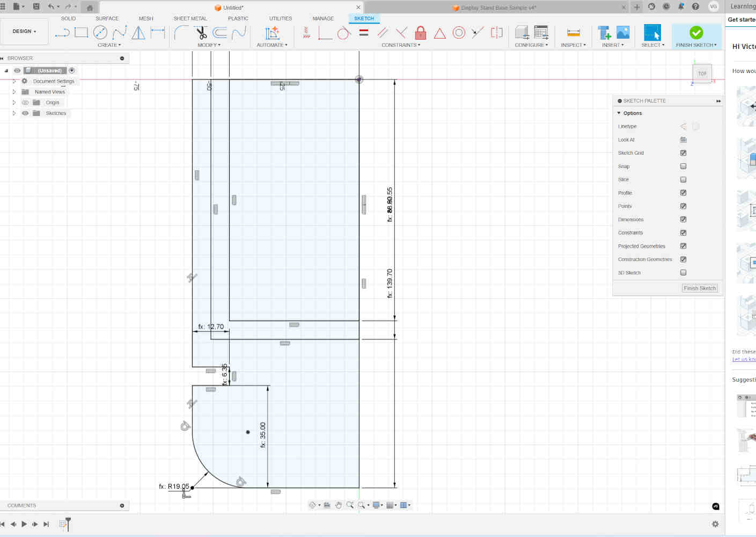
Task: Click the Automated Sketch Dimensions icon
Action: click(273, 33)
